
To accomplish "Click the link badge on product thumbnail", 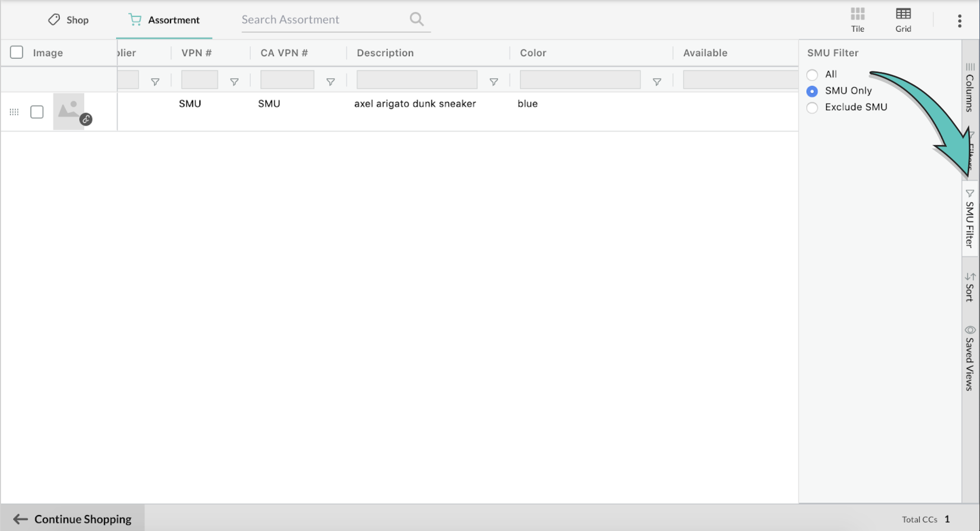I will [x=86, y=119].
